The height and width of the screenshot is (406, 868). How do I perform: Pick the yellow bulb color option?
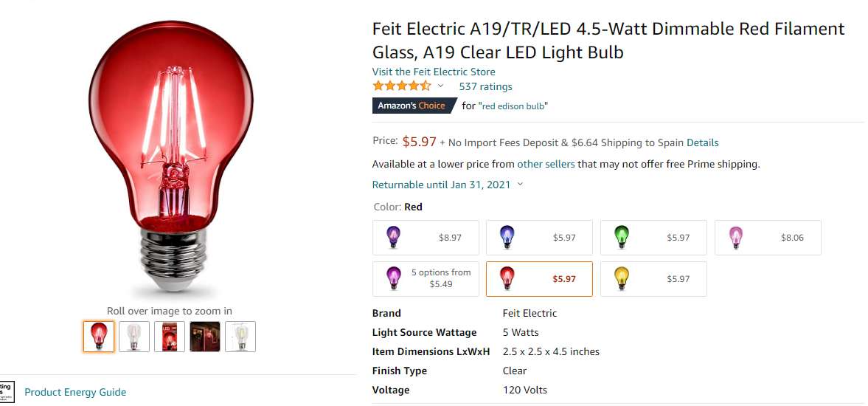[x=653, y=279]
